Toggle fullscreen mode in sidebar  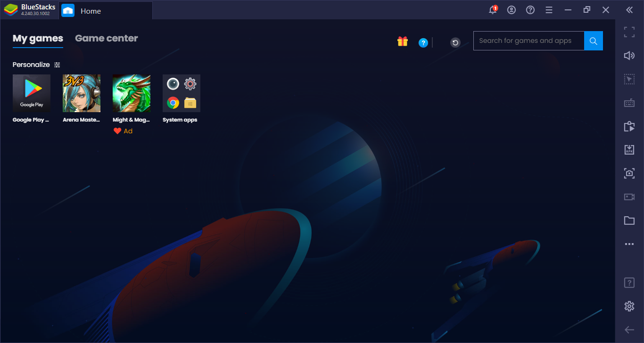point(629,32)
